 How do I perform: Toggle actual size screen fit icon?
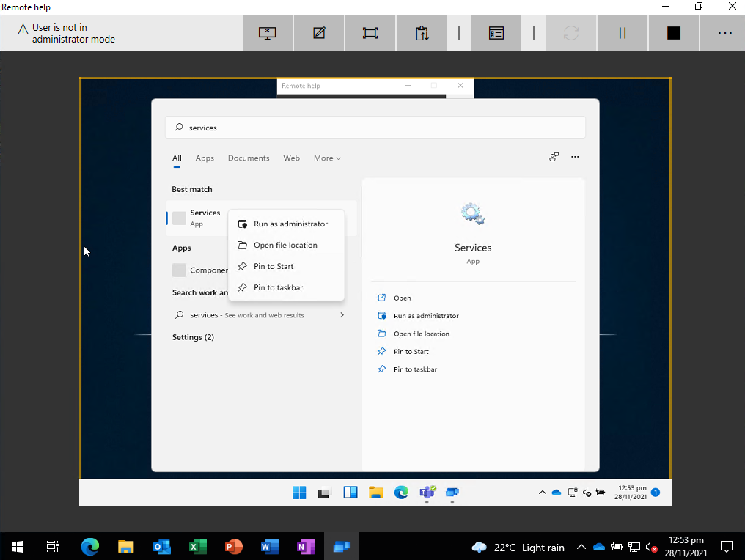click(x=370, y=33)
